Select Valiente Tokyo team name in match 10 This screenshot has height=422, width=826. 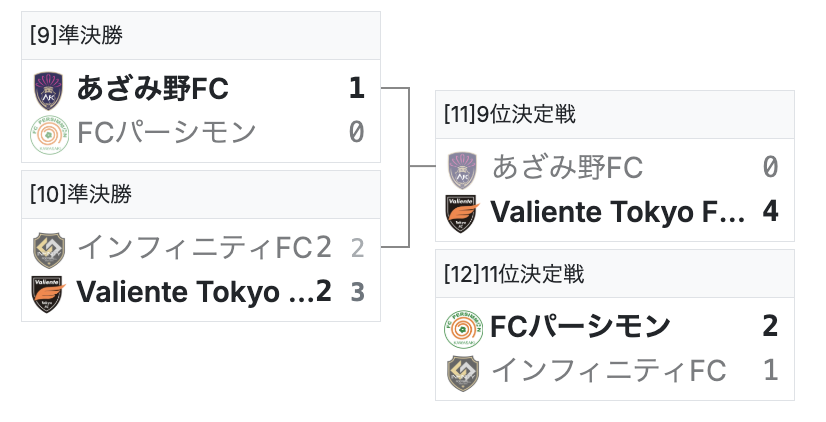coord(204,292)
